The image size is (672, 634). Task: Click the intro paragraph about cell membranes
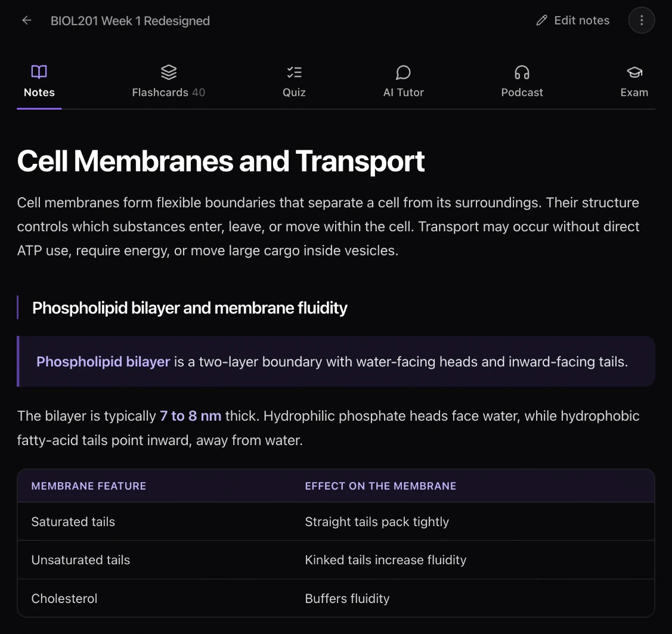point(329,226)
